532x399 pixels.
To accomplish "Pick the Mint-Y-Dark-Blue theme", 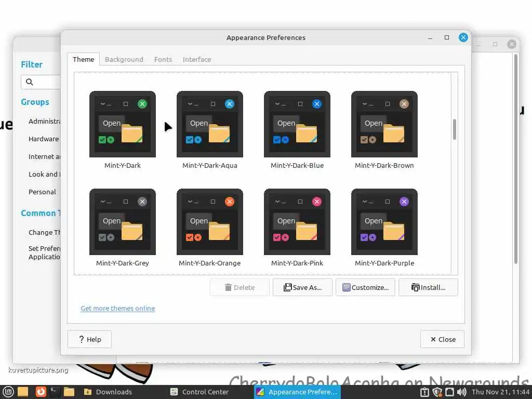I will click(x=297, y=124).
